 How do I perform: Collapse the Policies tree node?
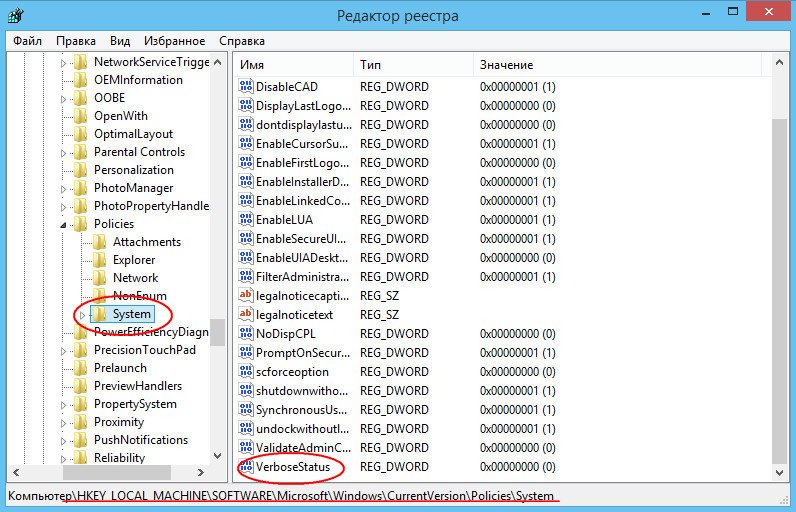pyautogui.click(x=63, y=225)
